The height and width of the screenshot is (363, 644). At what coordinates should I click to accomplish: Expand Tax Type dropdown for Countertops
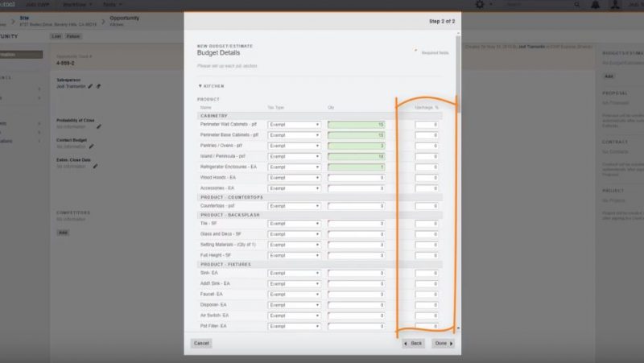pyautogui.click(x=294, y=205)
